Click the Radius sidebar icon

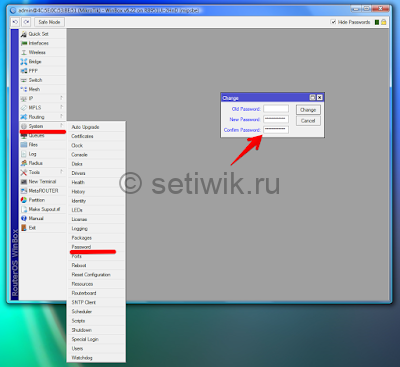[24, 163]
